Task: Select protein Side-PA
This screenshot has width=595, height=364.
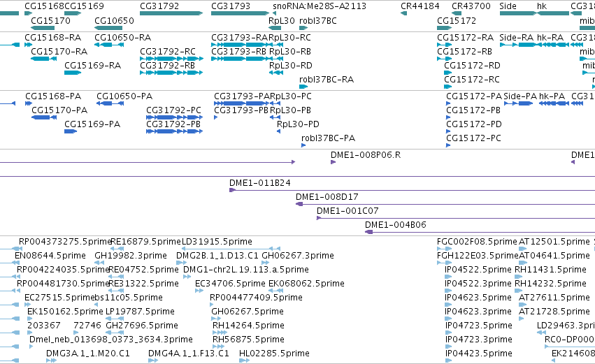Action: click(x=518, y=103)
